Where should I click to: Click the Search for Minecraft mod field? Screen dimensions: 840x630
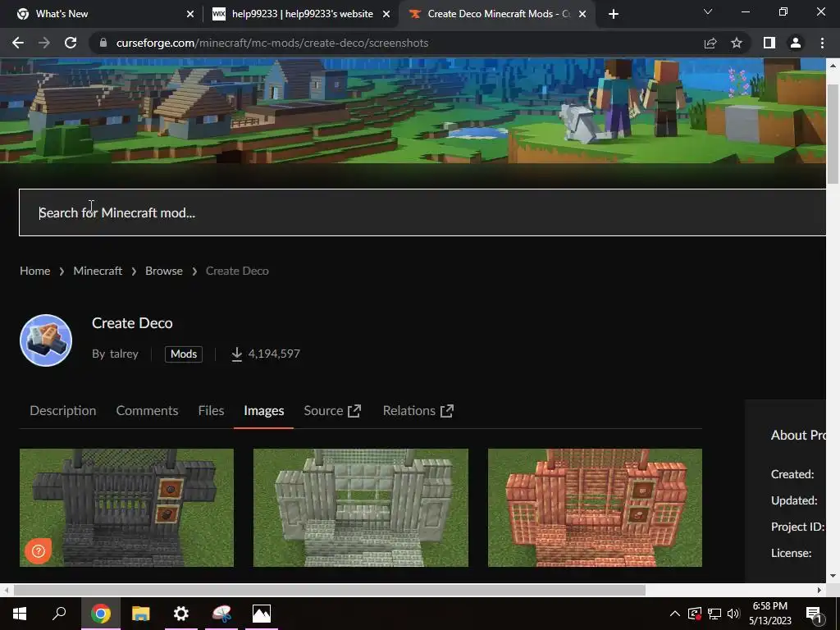pyautogui.click(x=422, y=212)
